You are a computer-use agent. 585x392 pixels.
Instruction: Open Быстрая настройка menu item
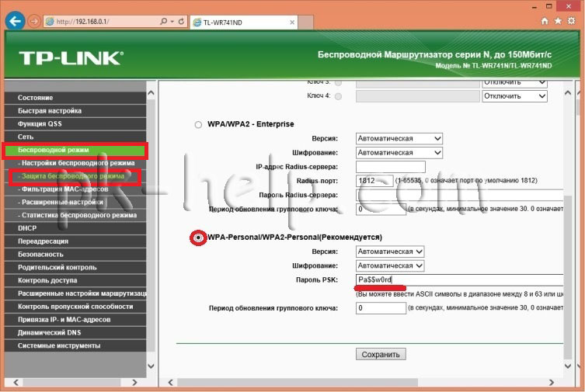click(x=75, y=111)
